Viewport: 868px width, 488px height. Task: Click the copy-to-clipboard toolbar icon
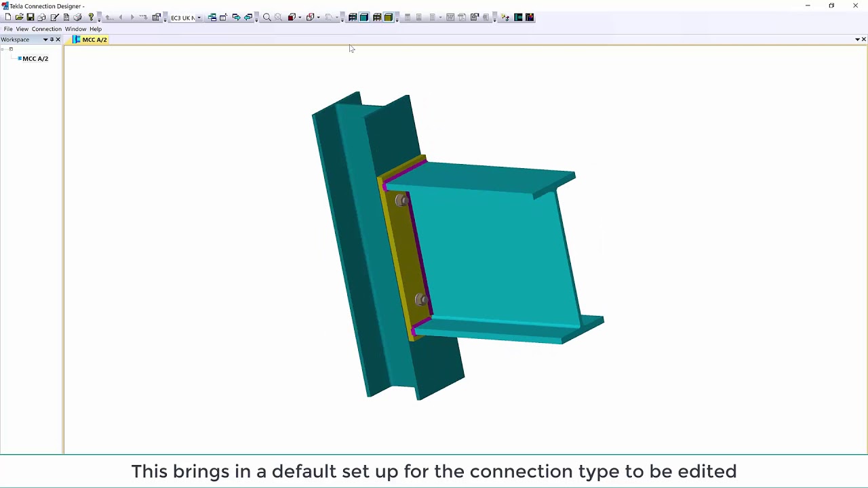[x=475, y=17]
